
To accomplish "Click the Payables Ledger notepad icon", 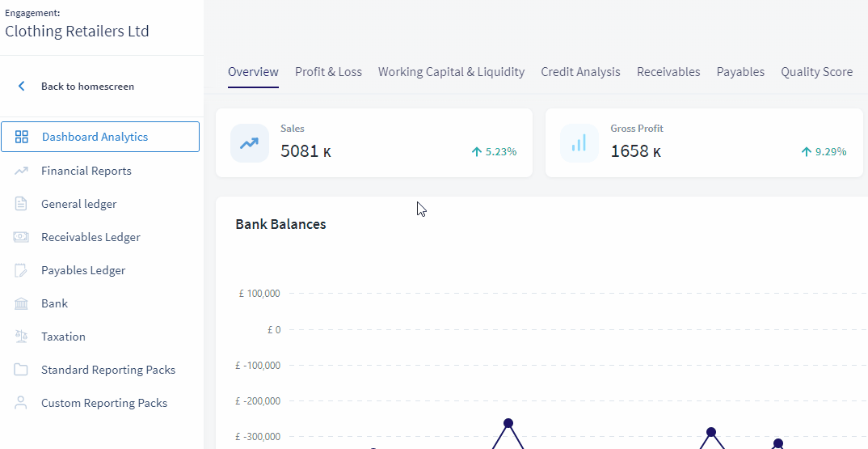I will click(x=21, y=270).
